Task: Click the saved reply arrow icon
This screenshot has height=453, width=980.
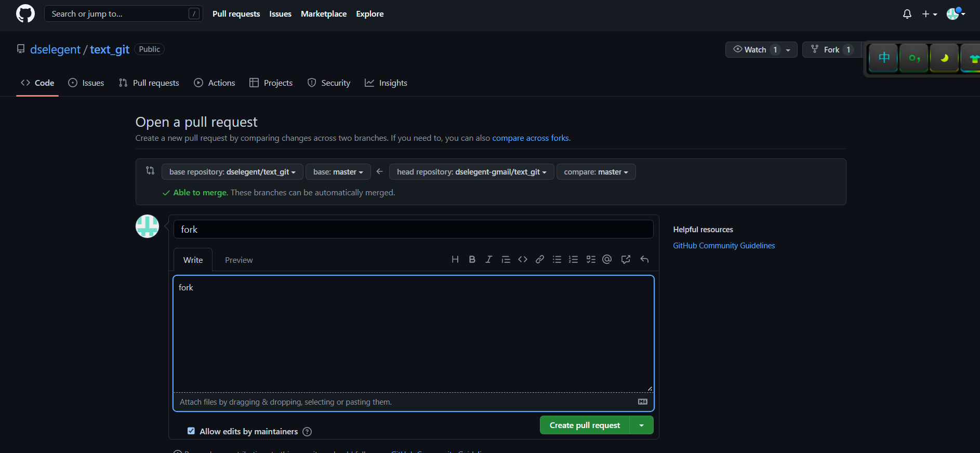Action: coord(644,259)
